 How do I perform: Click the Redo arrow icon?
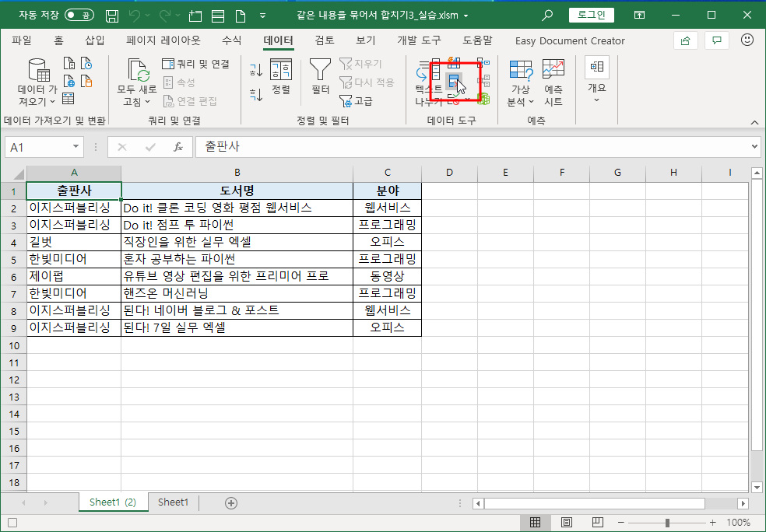(x=164, y=16)
